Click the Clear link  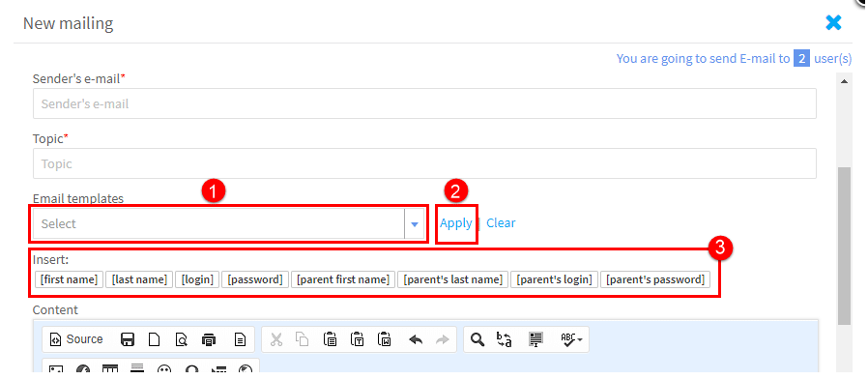(x=501, y=222)
